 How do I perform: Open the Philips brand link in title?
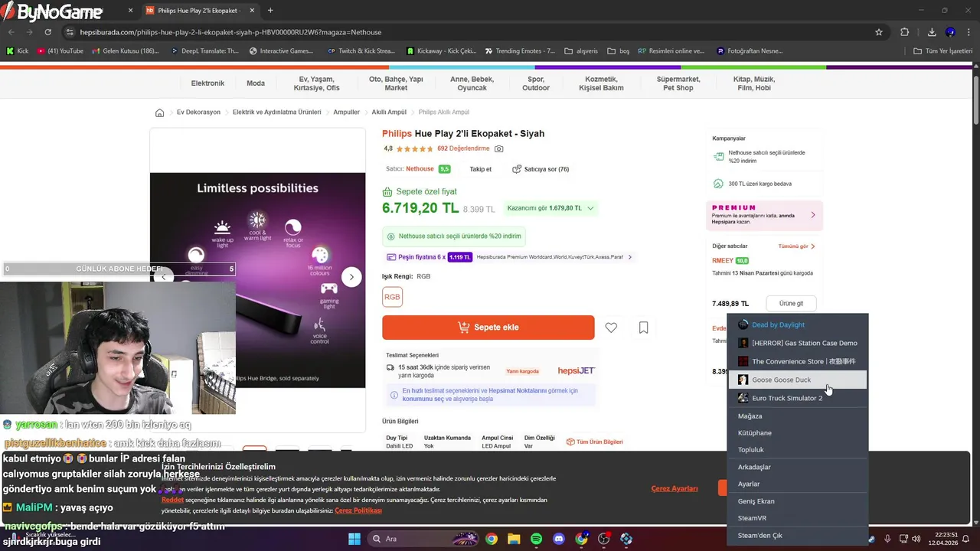(397, 134)
